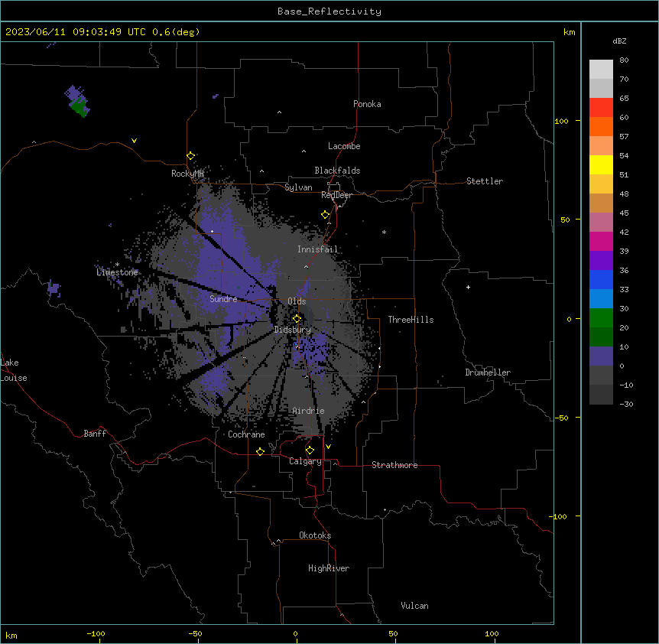
Task: Click the Ponoka city label
Action: (367, 104)
